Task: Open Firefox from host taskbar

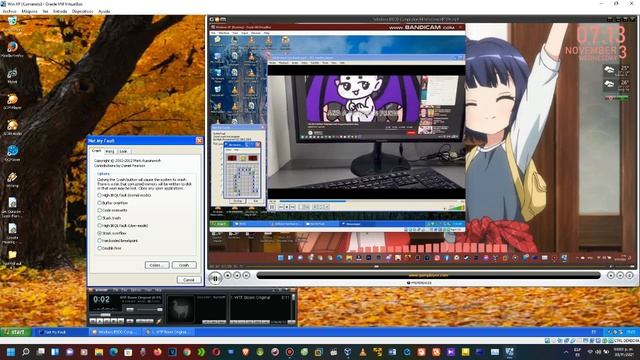Action: pyautogui.click(x=158, y=352)
